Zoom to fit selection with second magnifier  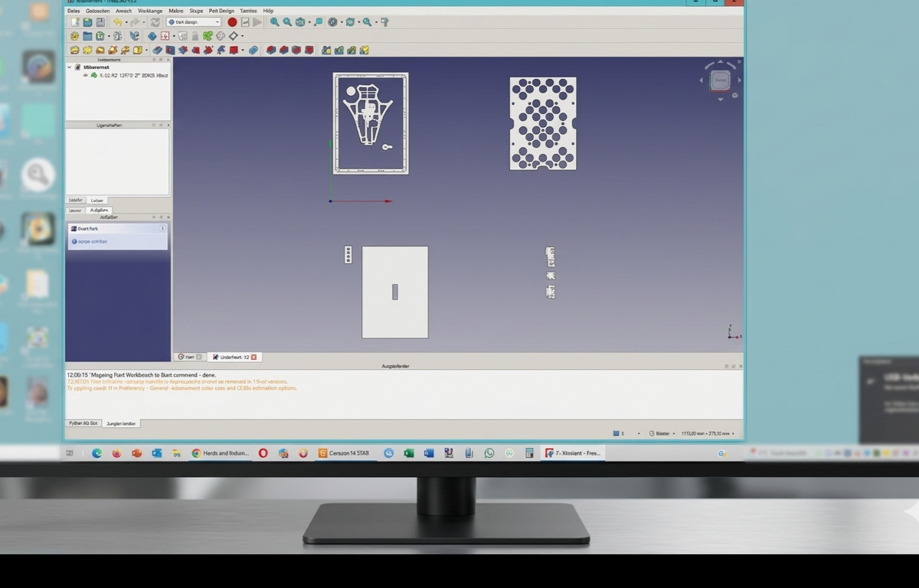click(287, 22)
